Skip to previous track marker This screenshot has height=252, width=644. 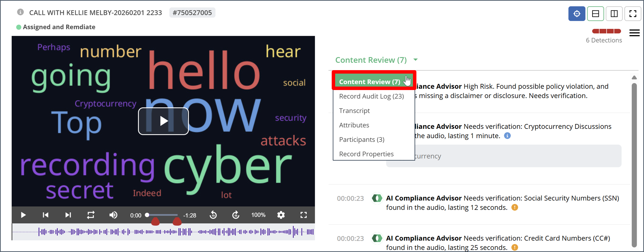click(46, 215)
